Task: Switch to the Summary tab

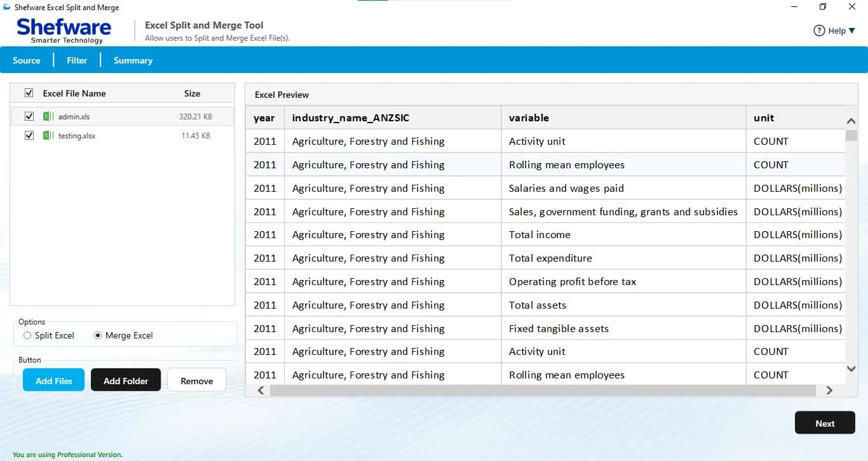Action: coord(133,60)
